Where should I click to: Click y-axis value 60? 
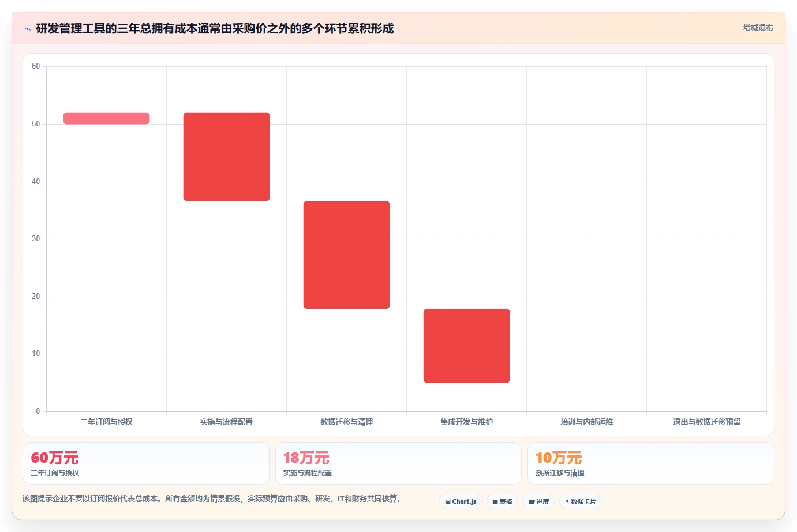point(36,66)
